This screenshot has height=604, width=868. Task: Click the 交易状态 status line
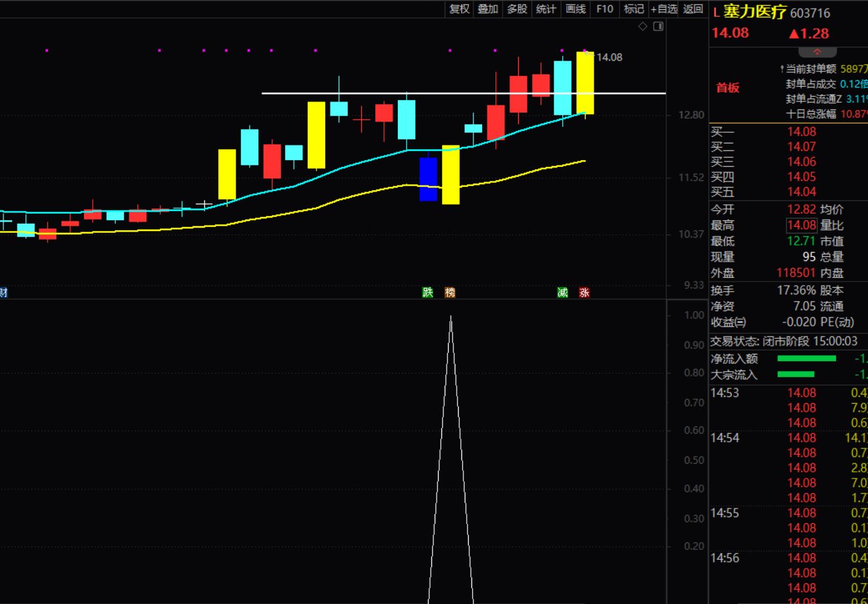[x=784, y=341]
